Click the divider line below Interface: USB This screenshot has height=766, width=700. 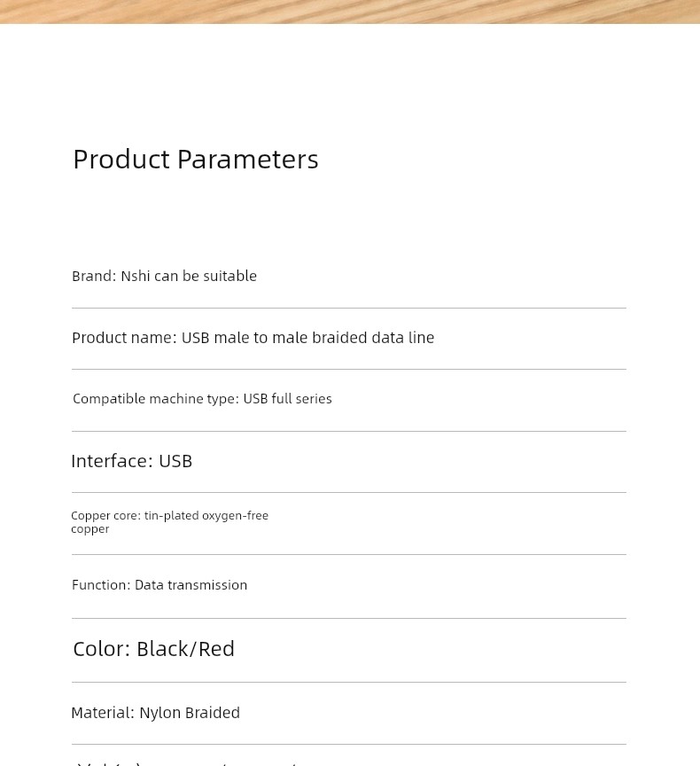(x=349, y=492)
